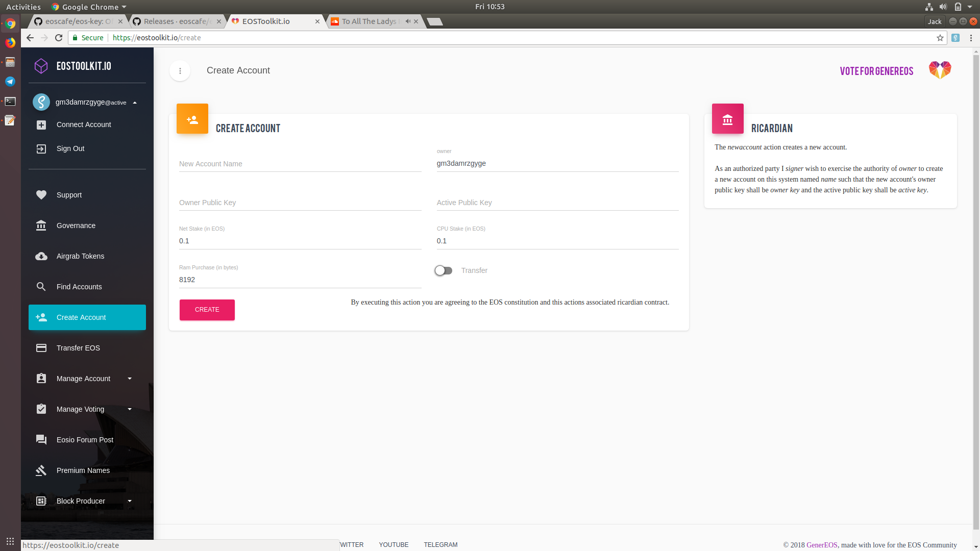Expand the Manage Voting submenu arrow
980x551 pixels.
[130, 409]
